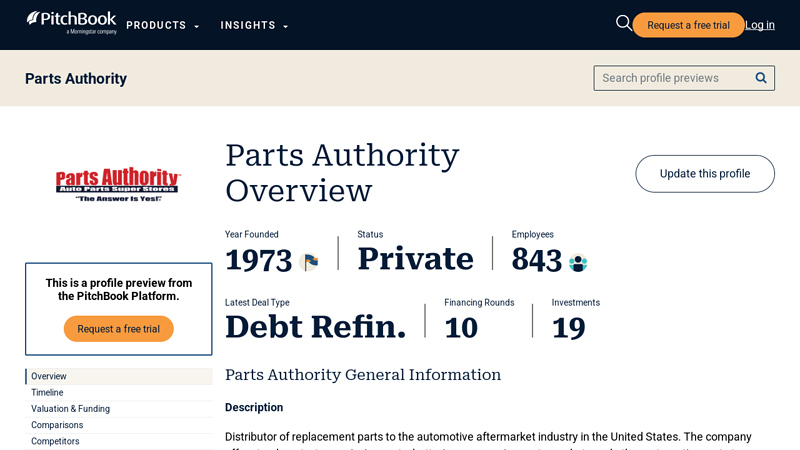The width and height of the screenshot is (800, 450).
Task: Click the Parts Authority Overview title
Action: pos(342,172)
